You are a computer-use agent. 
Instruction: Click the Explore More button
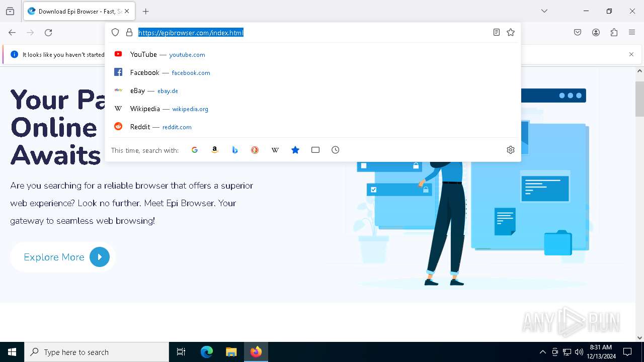point(63,257)
